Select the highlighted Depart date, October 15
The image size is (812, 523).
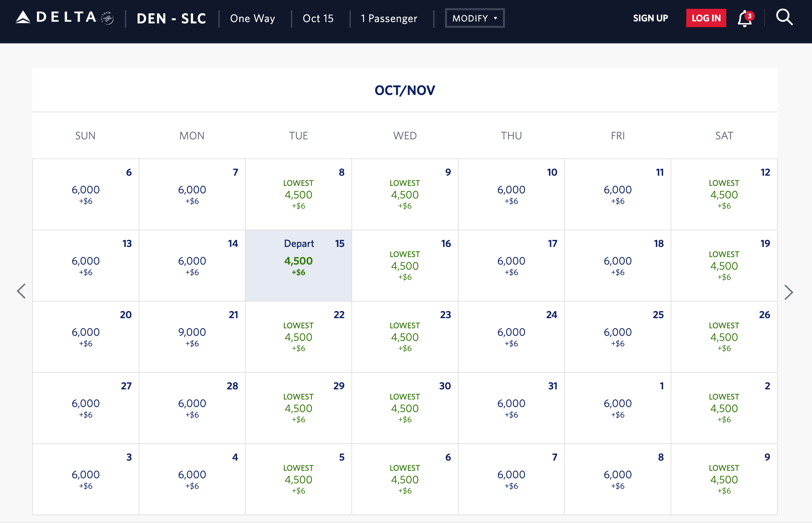coord(298,266)
